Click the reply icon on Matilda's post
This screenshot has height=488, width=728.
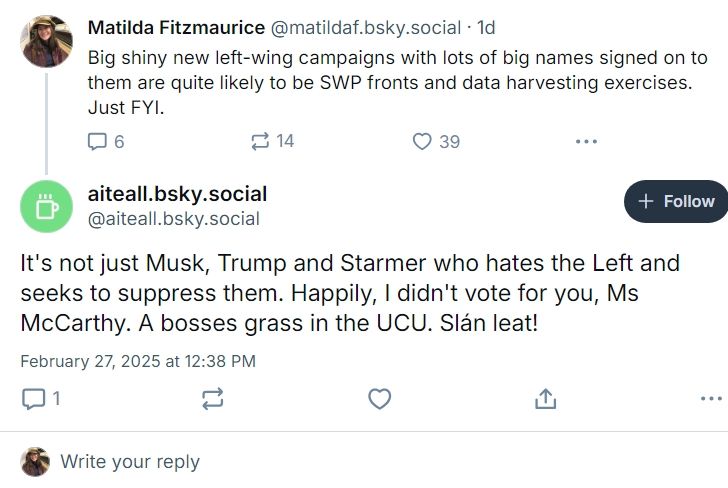click(98, 142)
